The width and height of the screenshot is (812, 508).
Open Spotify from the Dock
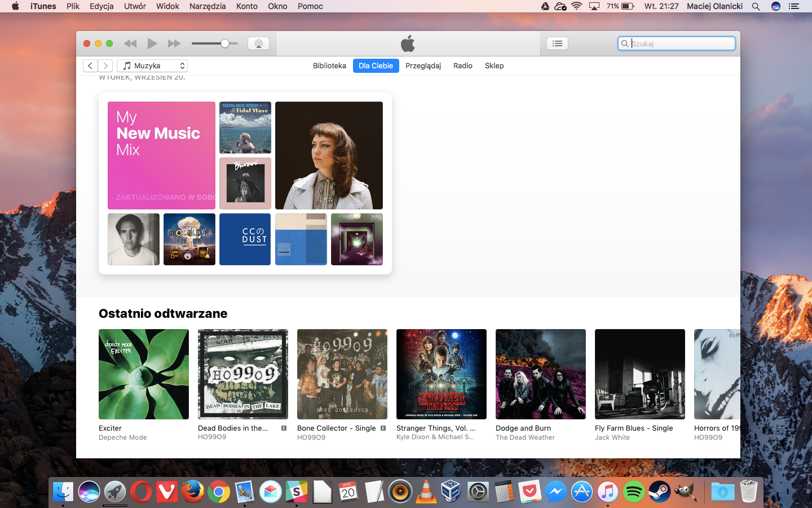[634, 492]
